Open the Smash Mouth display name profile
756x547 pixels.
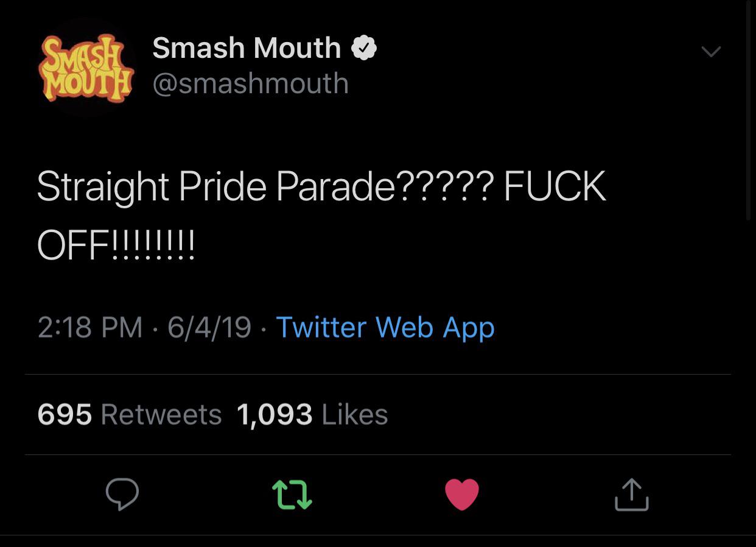click(x=247, y=48)
